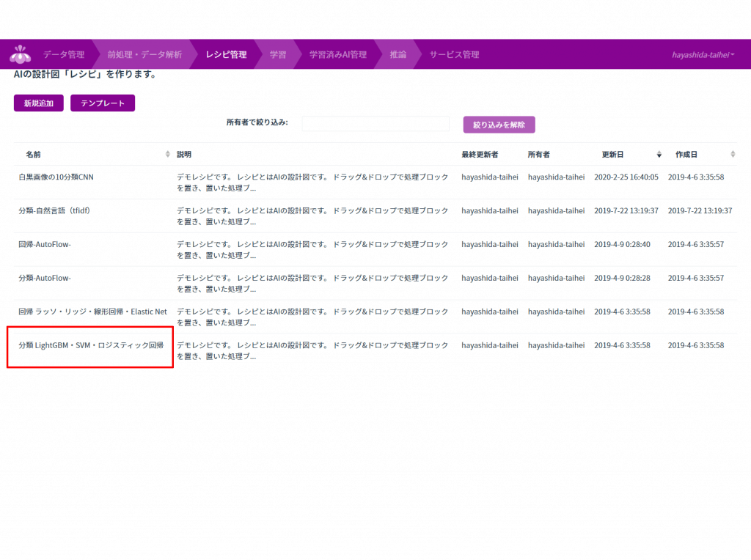
Task: Navigate to 学習 step tab
Action: (278, 55)
